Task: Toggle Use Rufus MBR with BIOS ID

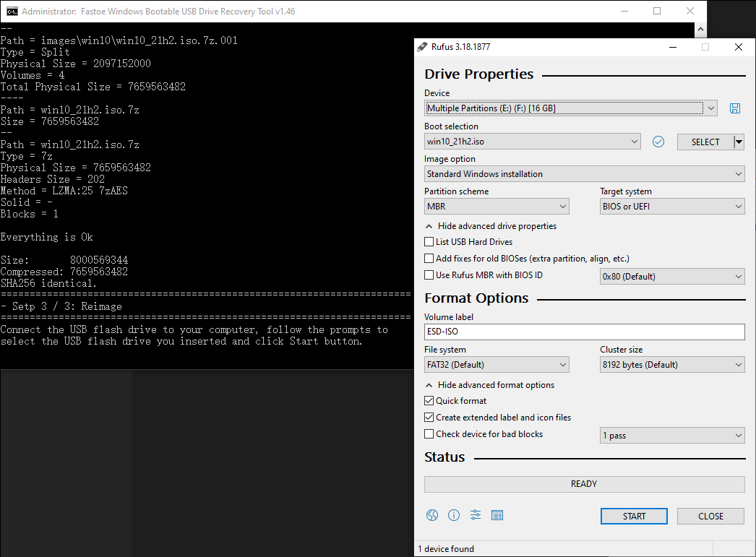Action: coord(429,275)
